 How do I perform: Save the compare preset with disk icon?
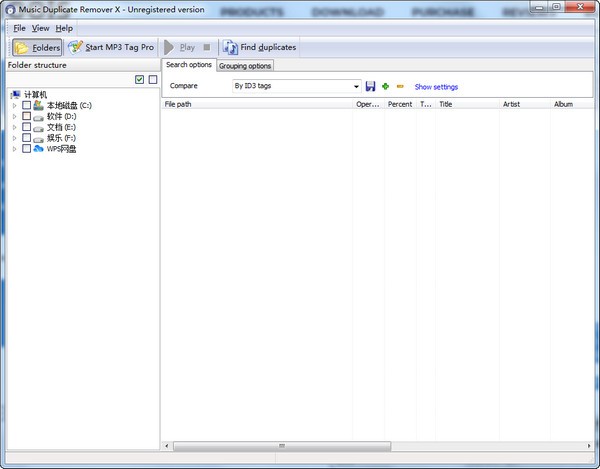pyautogui.click(x=371, y=86)
